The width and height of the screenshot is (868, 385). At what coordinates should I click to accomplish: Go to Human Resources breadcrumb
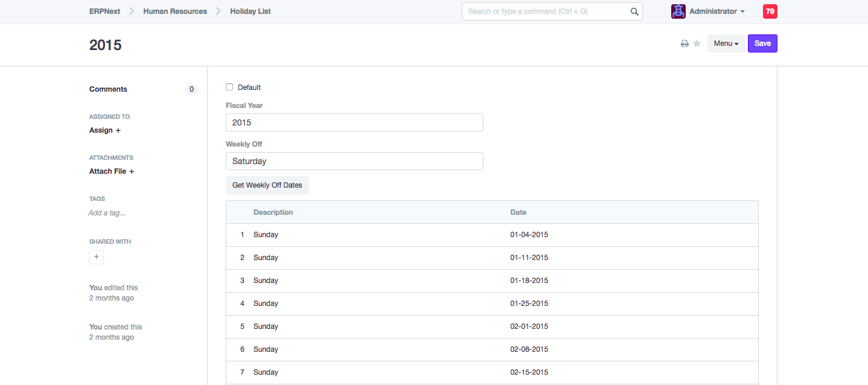[x=175, y=11]
